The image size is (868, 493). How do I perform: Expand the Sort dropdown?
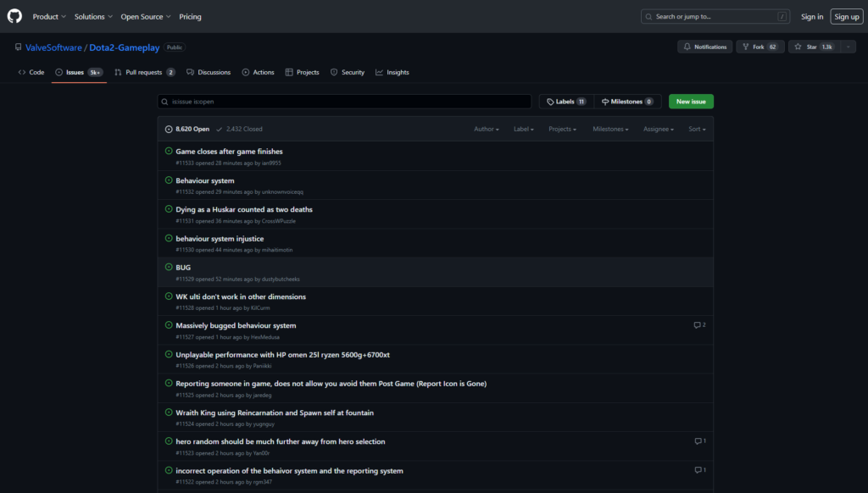pos(696,130)
